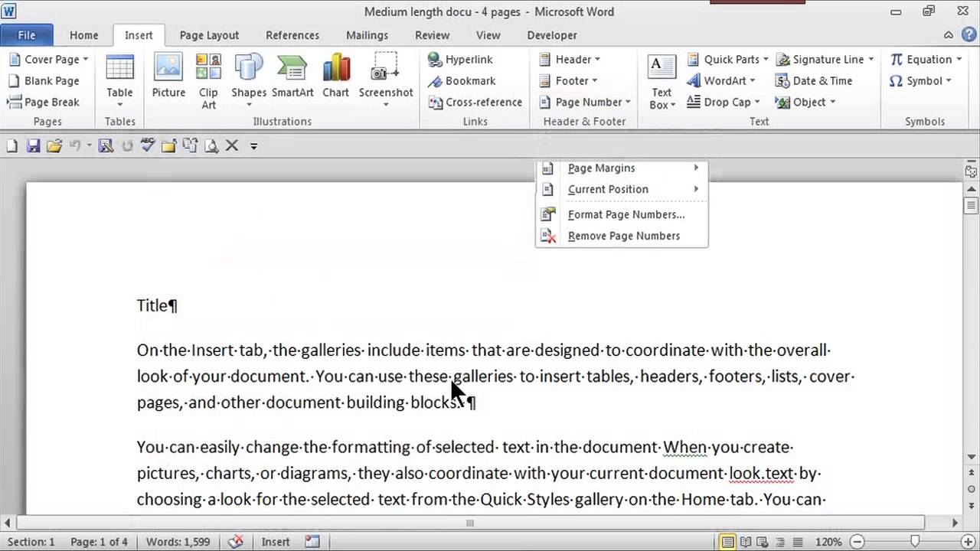Click the zoom slider handle

[x=916, y=542]
